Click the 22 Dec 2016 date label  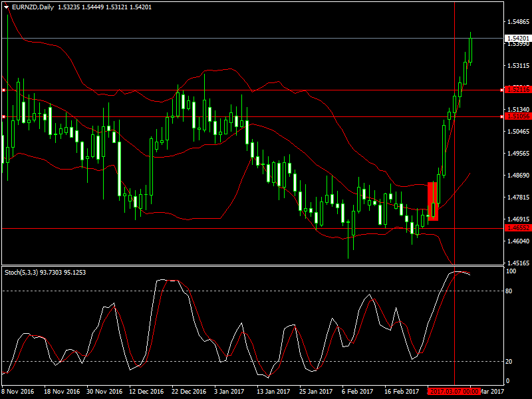tap(189, 392)
